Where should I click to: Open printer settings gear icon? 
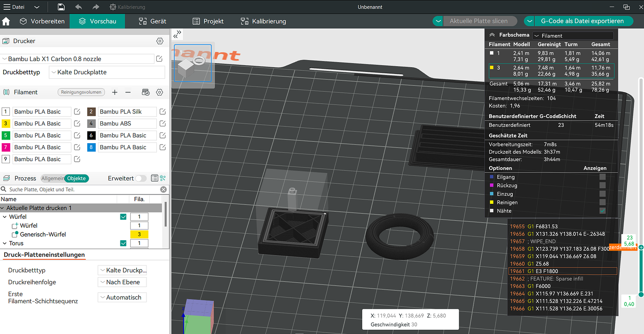coord(160,41)
